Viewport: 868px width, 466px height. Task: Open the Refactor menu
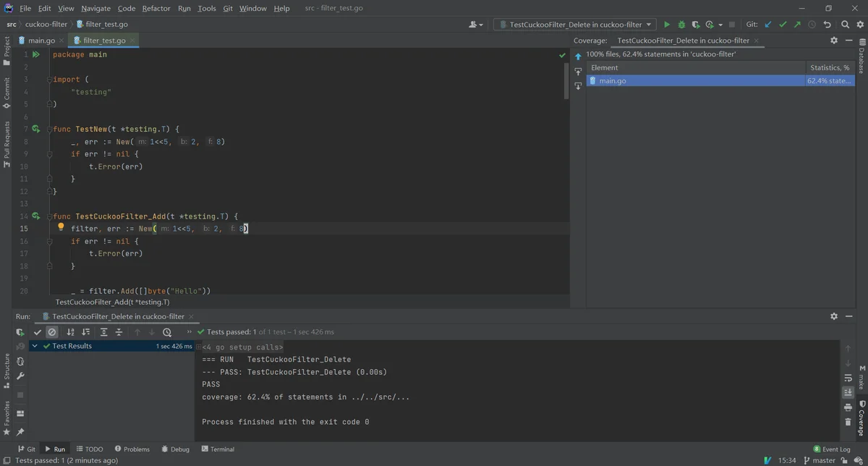(x=156, y=8)
